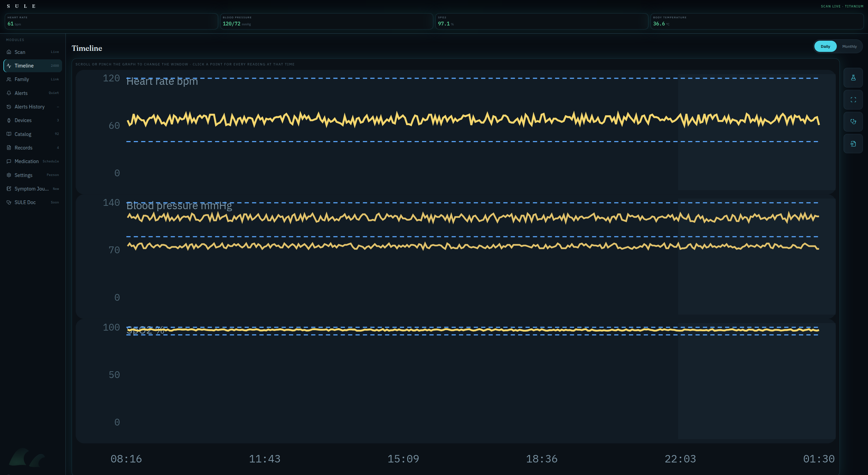Open the Family module
The width and height of the screenshot is (868, 475).
[33, 79]
